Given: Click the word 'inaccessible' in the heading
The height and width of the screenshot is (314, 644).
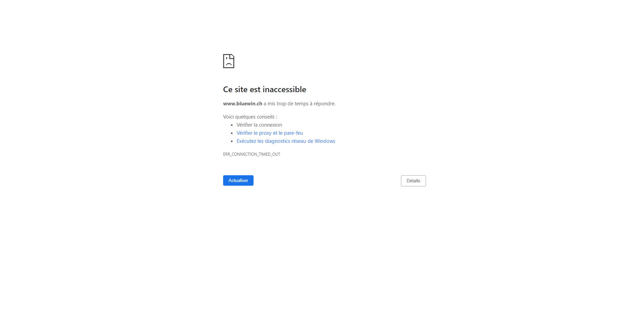Looking at the screenshot, I should coord(284,89).
